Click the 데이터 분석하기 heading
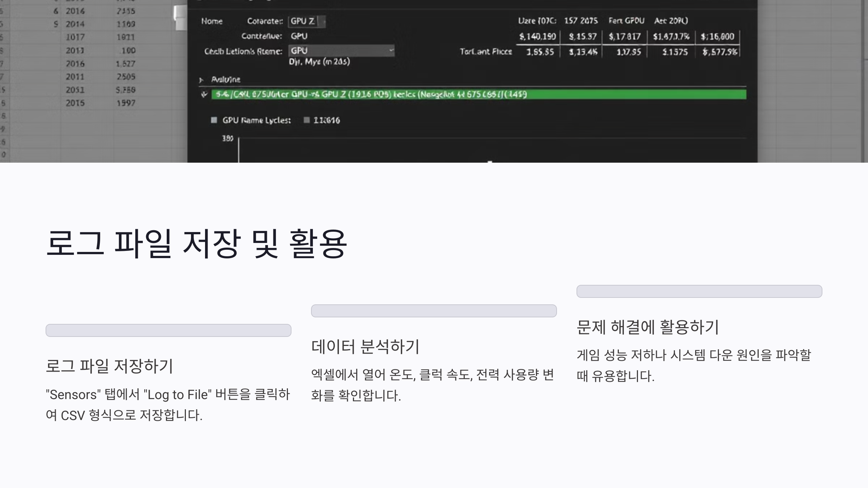The height and width of the screenshot is (488, 868). coord(365,346)
